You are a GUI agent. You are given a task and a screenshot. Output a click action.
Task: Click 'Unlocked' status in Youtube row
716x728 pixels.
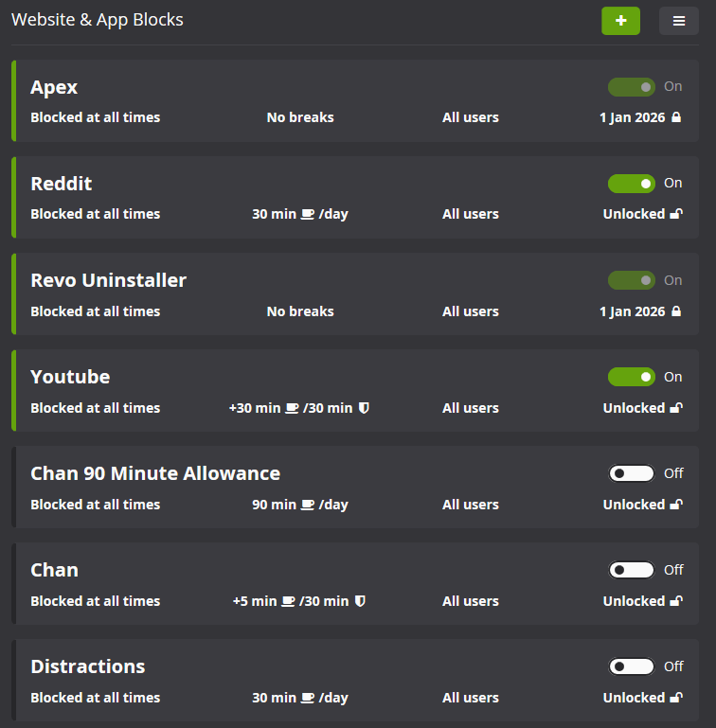(x=634, y=408)
